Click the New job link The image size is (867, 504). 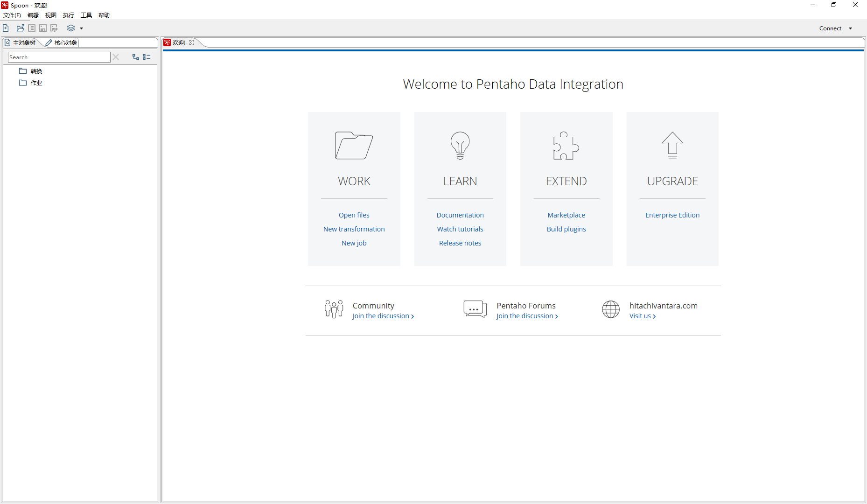point(354,243)
